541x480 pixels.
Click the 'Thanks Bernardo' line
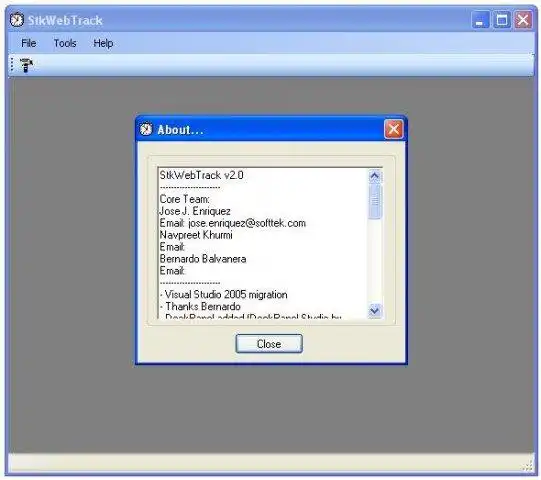(200, 306)
